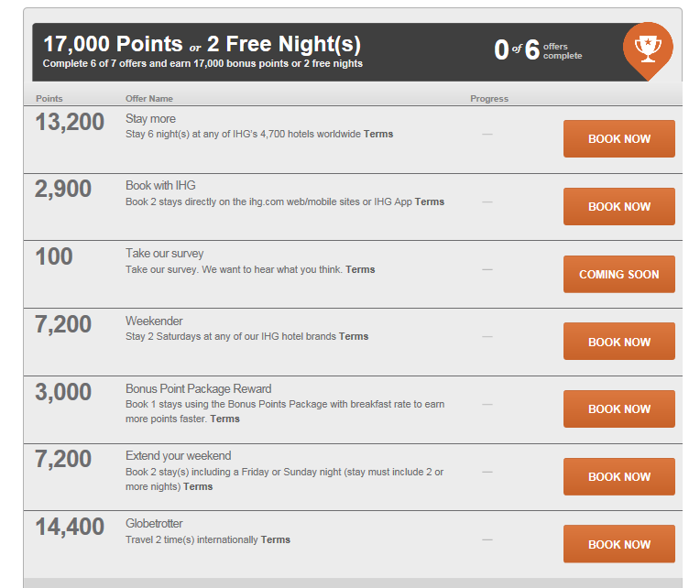This screenshot has height=588, width=700.
Task: Open Terms link for Book with IHG
Action: point(430,201)
